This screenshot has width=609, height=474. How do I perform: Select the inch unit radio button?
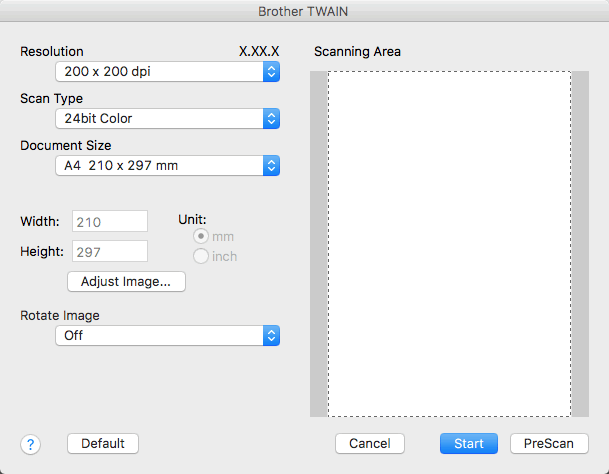pyautogui.click(x=201, y=256)
